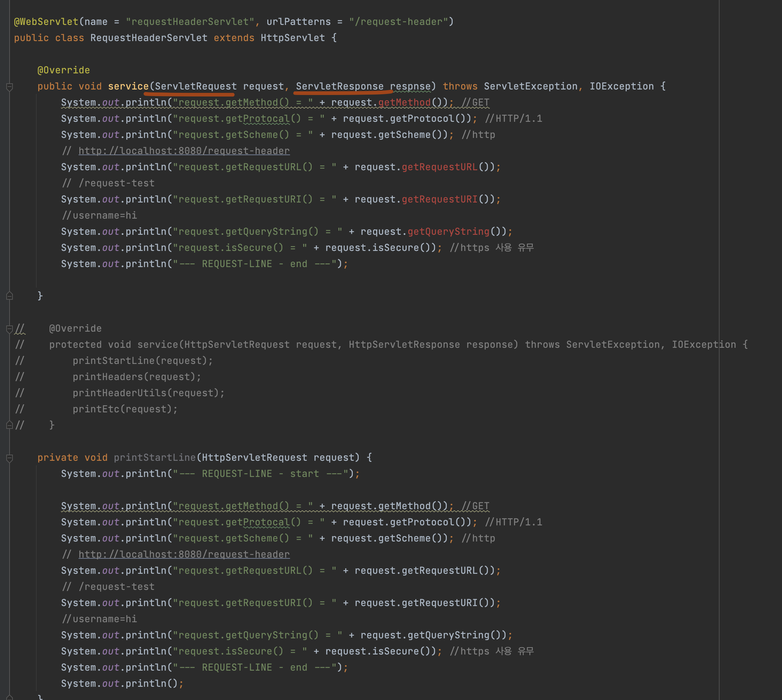Click the commented printStartLine(request); call
Screen dimensions: 782x700
pos(143,361)
